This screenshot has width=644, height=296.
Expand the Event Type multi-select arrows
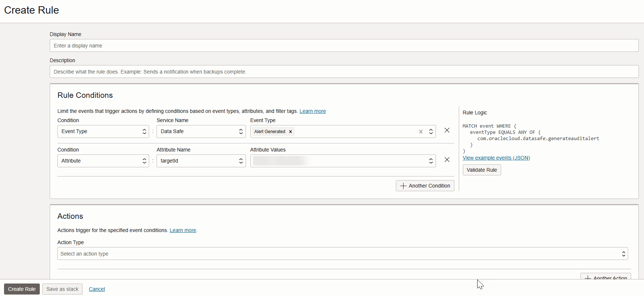point(430,132)
